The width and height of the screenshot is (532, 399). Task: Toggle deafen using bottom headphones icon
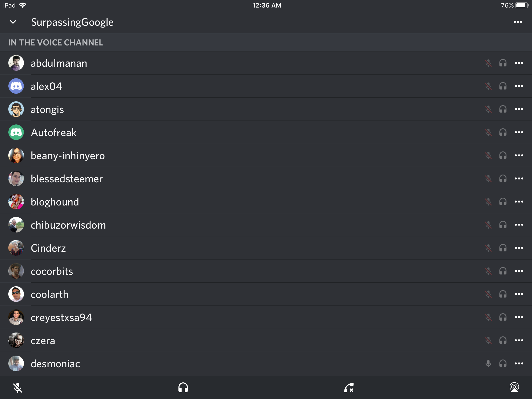[183, 388]
